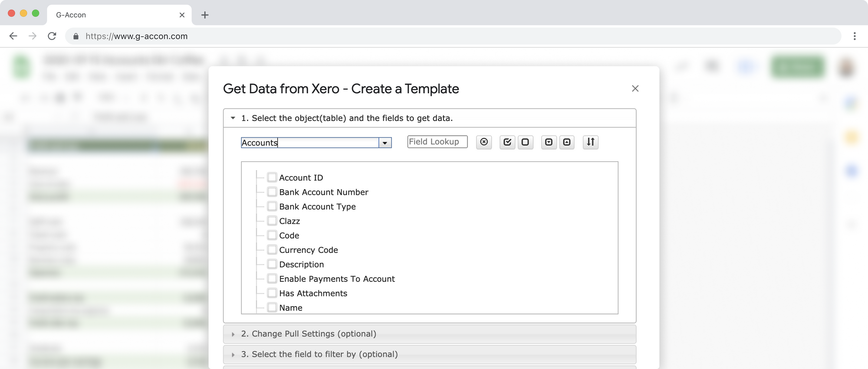Click the sort fields arrows icon
This screenshot has height=369, width=868.
coord(590,142)
